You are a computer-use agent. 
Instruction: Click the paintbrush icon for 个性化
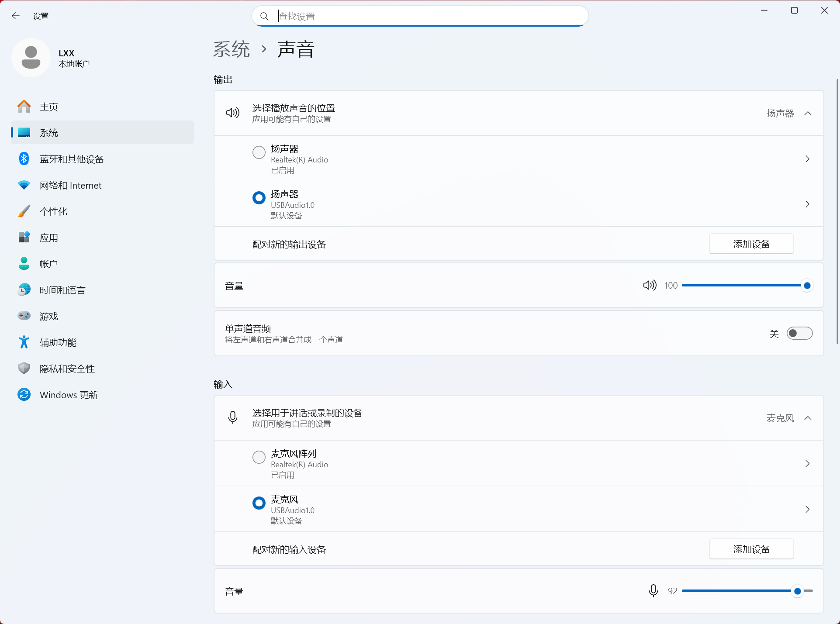(x=24, y=211)
